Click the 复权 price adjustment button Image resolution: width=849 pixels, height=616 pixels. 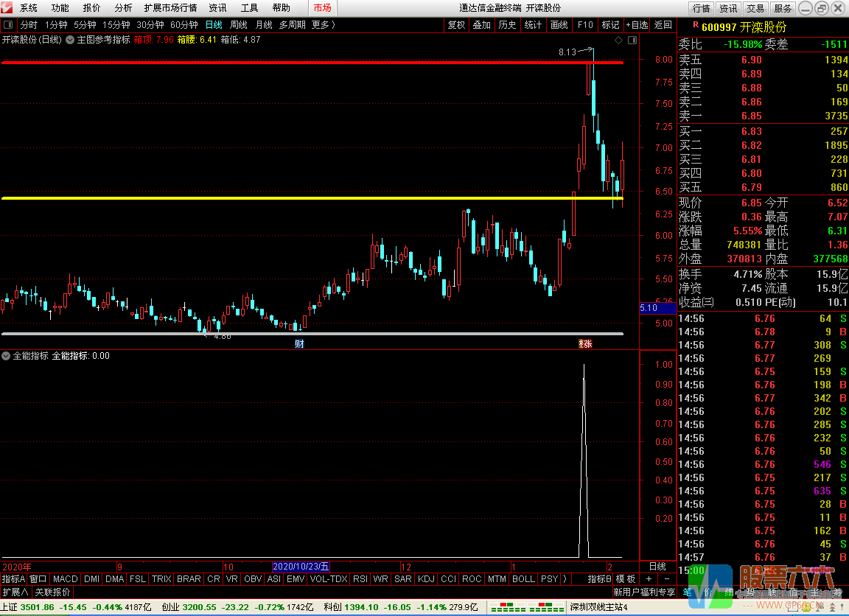456,25
